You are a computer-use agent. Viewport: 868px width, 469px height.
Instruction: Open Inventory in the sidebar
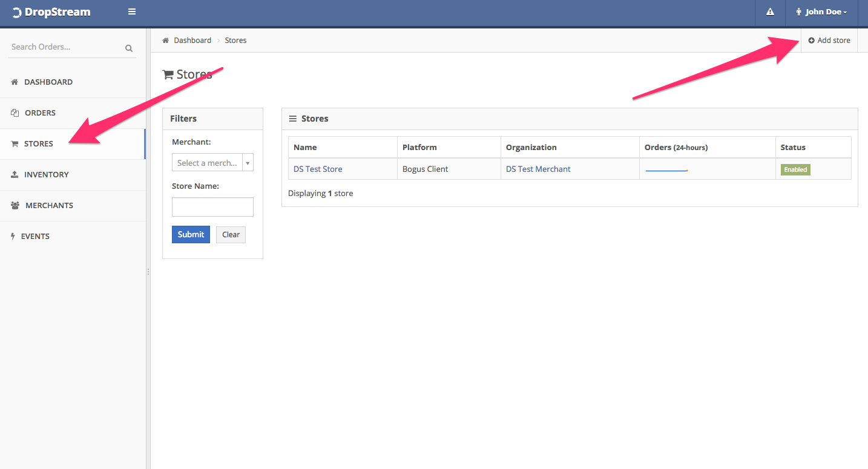(73, 174)
